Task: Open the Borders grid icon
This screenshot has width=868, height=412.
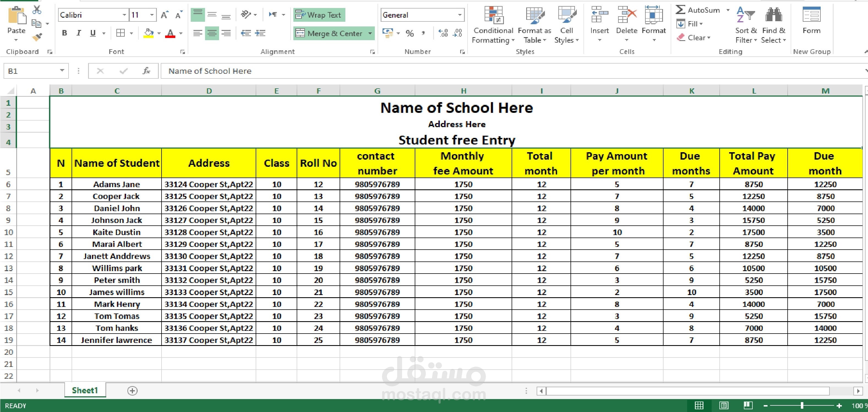Action: tap(120, 33)
